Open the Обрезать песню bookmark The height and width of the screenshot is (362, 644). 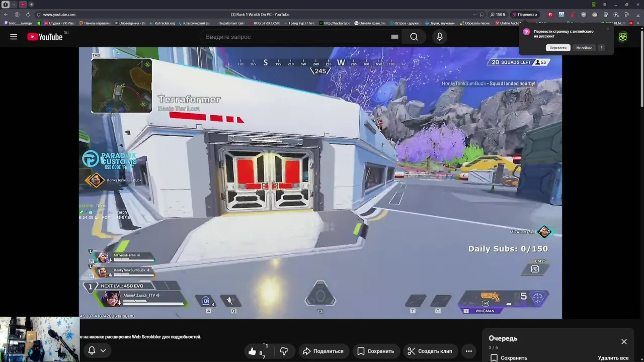(x=475, y=23)
